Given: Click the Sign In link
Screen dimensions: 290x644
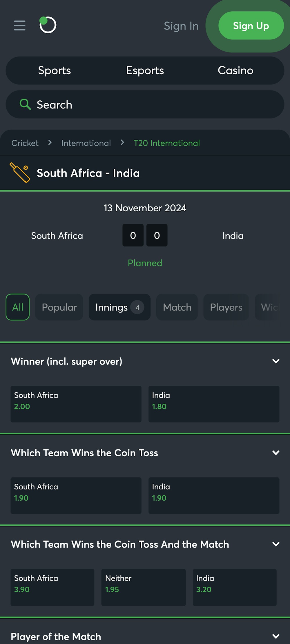Looking at the screenshot, I should [x=181, y=26].
